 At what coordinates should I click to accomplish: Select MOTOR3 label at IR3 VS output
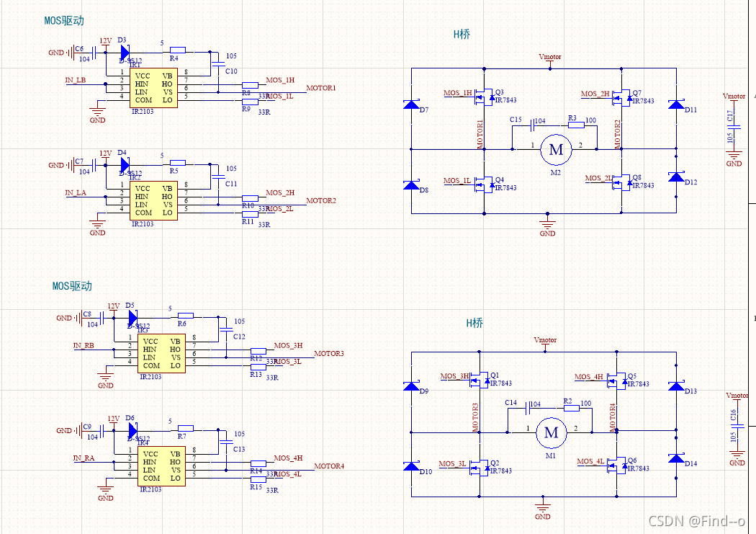[x=329, y=354]
